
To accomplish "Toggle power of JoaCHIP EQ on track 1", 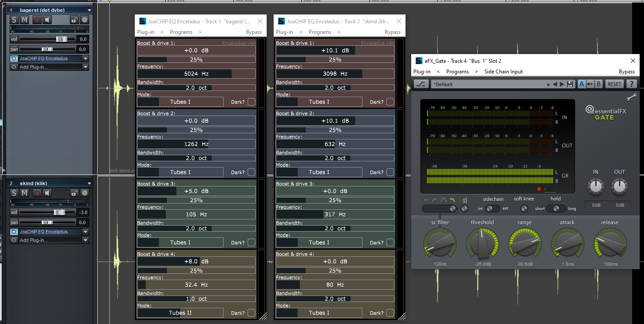I will [x=14, y=58].
